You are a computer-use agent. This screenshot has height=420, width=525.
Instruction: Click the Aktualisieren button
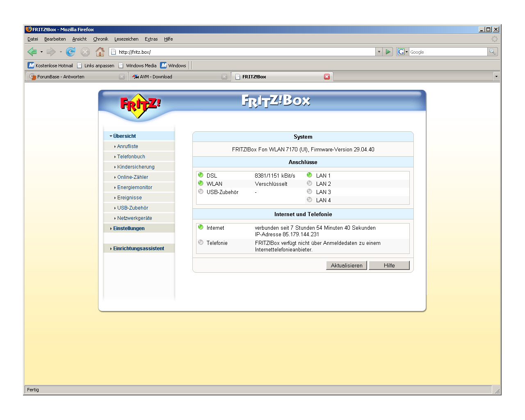coord(347,265)
